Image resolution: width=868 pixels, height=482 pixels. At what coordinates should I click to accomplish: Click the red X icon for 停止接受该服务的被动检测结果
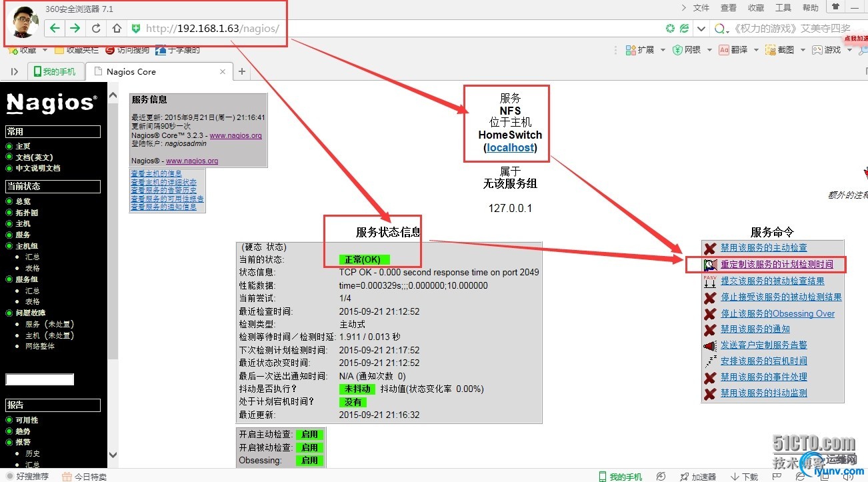[x=710, y=297]
